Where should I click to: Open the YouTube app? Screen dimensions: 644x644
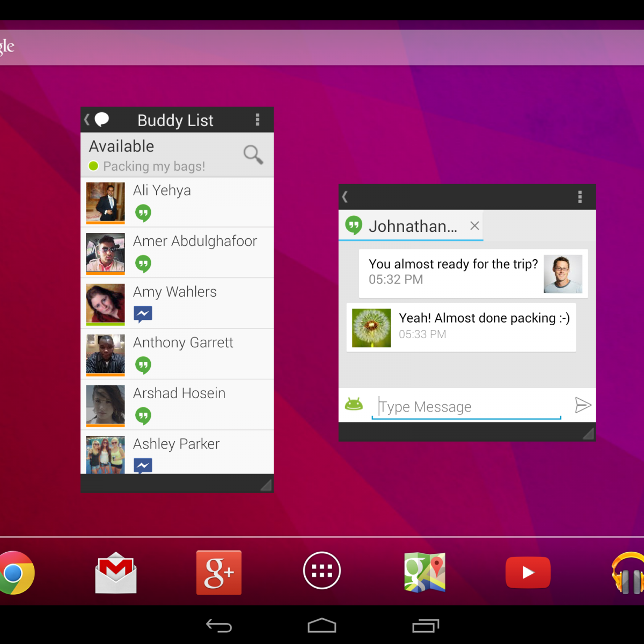tap(528, 573)
